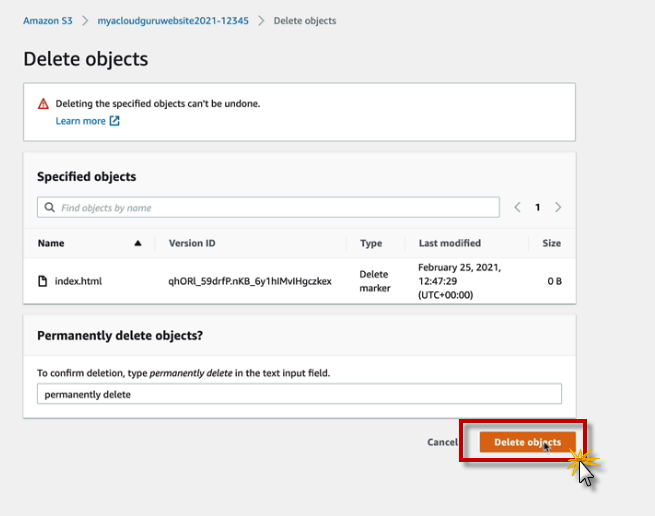Focus the Find objects by name field
This screenshot has width=655, height=516.
[270, 208]
